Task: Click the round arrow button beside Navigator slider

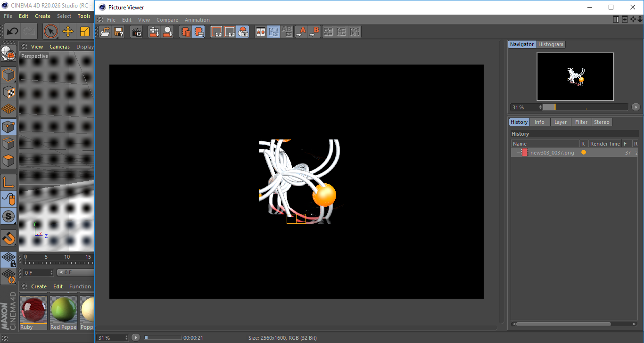Action: point(636,107)
